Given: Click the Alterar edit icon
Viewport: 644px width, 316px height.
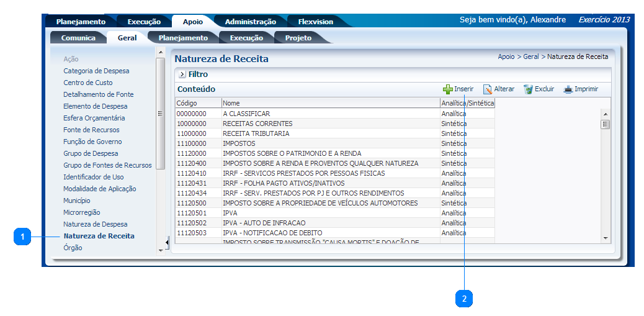Looking at the screenshot, I should click(488, 89).
